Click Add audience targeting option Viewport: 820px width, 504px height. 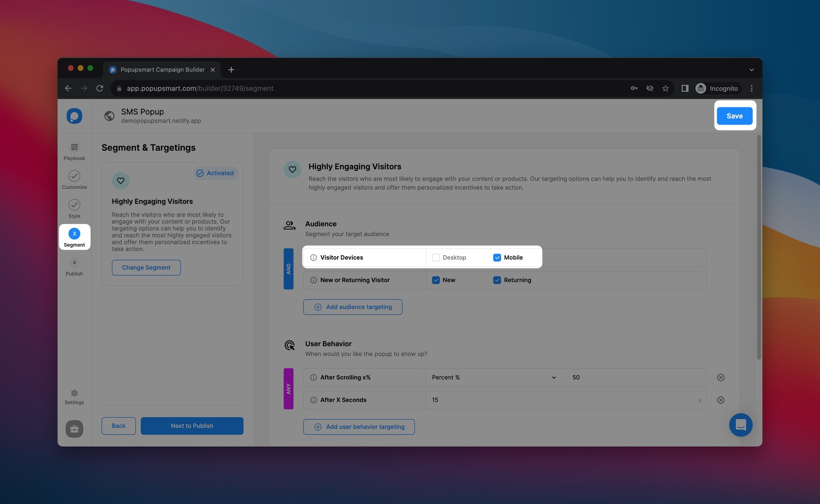point(353,307)
